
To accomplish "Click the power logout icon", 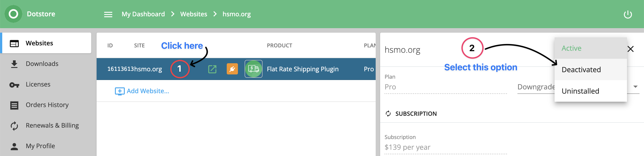I will click(x=628, y=15).
